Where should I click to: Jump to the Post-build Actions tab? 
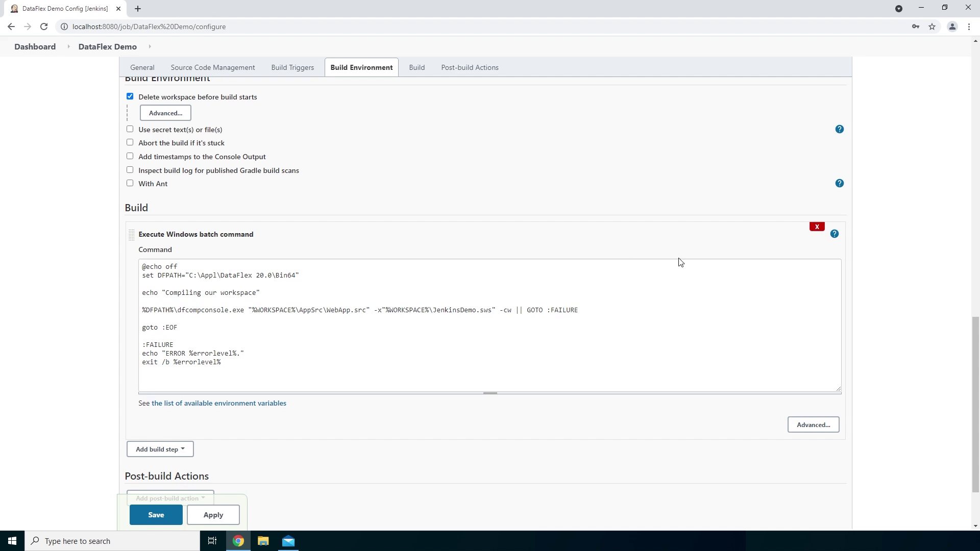coord(469,67)
